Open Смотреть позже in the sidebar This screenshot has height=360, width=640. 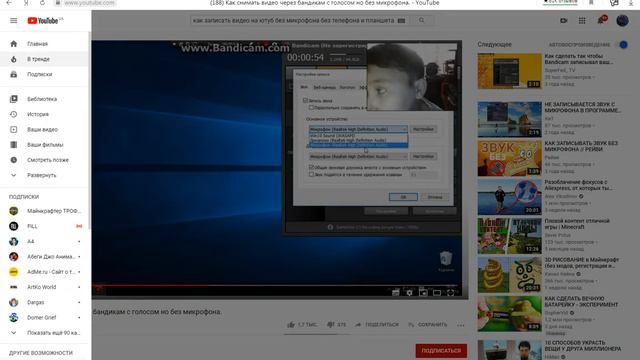click(x=44, y=160)
